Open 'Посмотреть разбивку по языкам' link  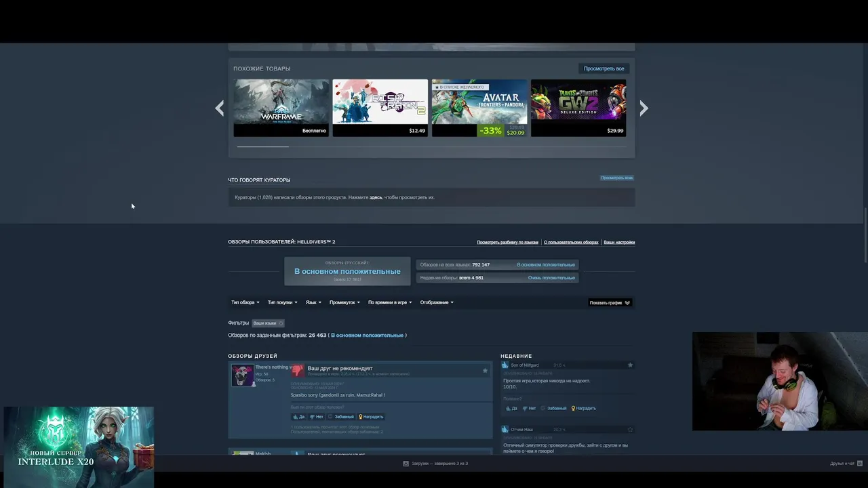click(x=507, y=242)
